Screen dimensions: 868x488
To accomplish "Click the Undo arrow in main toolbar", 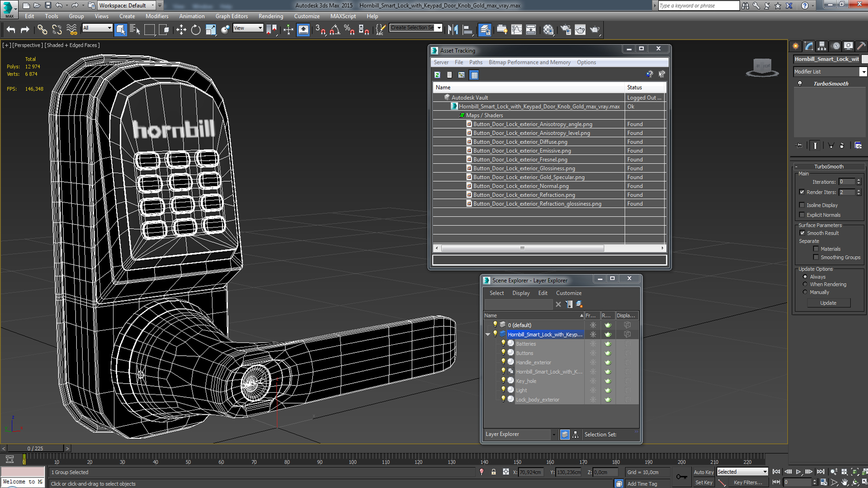I will (11, 30).
